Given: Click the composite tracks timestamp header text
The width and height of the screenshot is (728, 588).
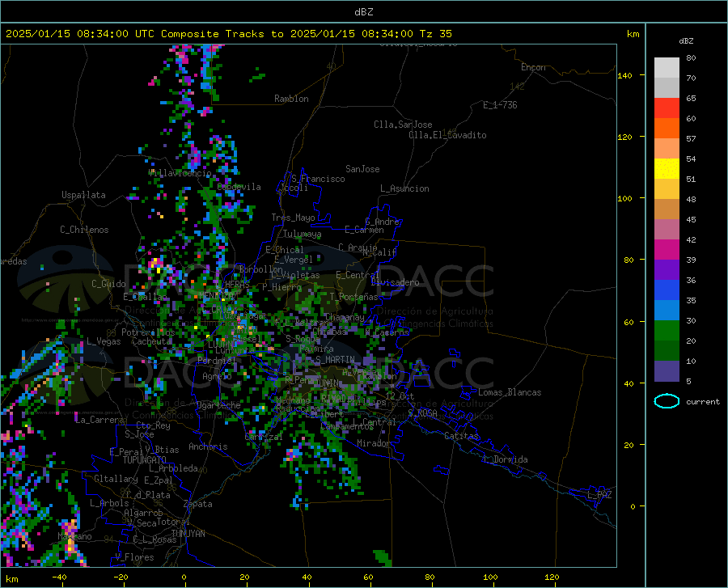Looking at the screenshot, I should [x=228, y=33].
